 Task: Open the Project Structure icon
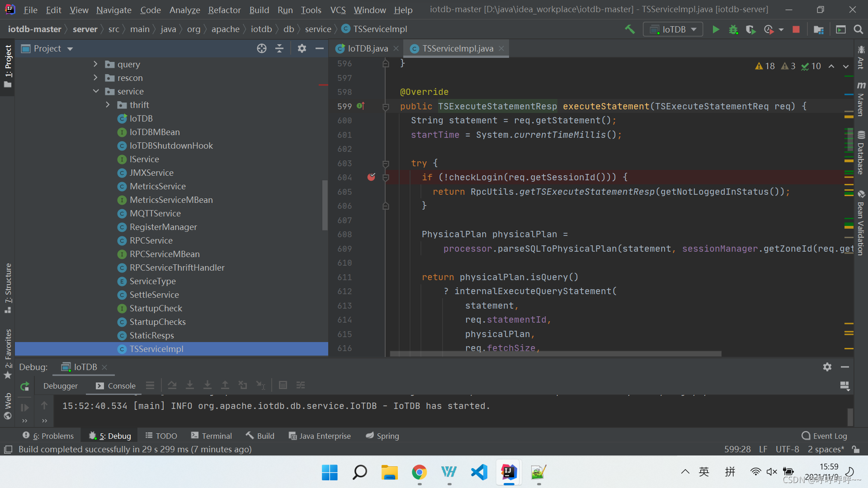(x=818, y=29)
